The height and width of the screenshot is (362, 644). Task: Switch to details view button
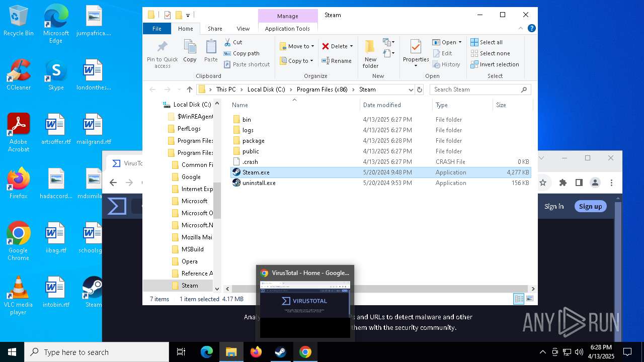coord(519,299)
